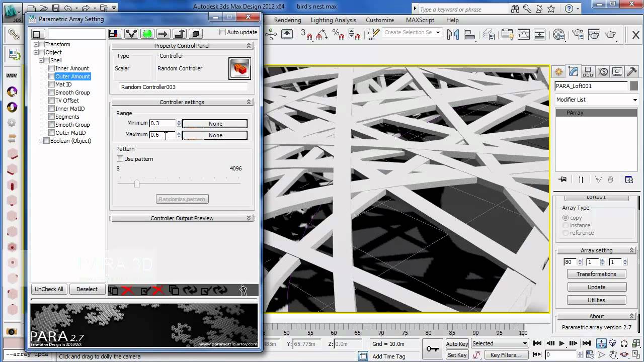Check the Use pattern checkbox
The height and width of the screenshot is (362, 644).
(x=120, y=159)
